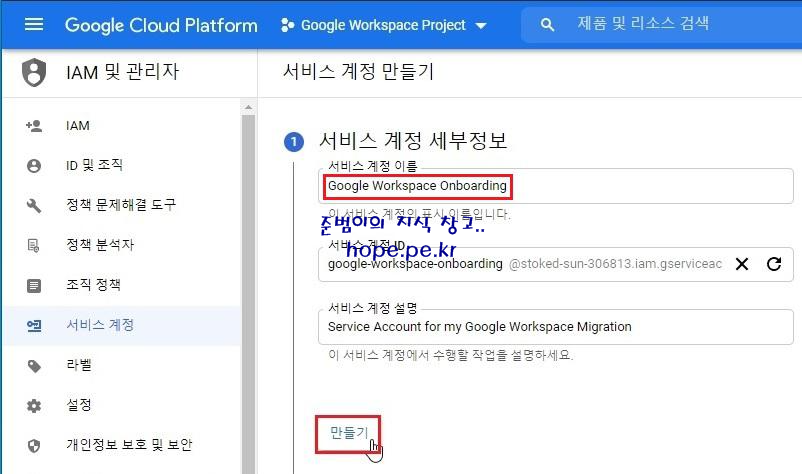
Task: Clear the service account ID with X
Action: coord(742,264)
